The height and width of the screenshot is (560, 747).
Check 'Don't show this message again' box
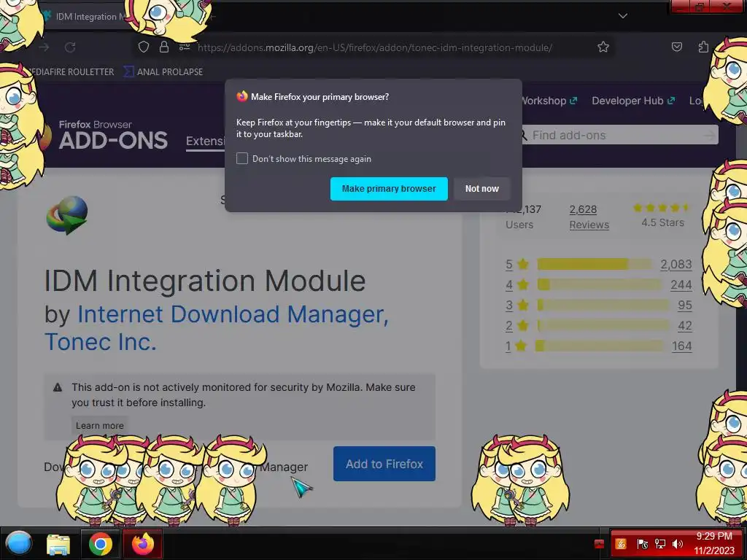point(242,158)
